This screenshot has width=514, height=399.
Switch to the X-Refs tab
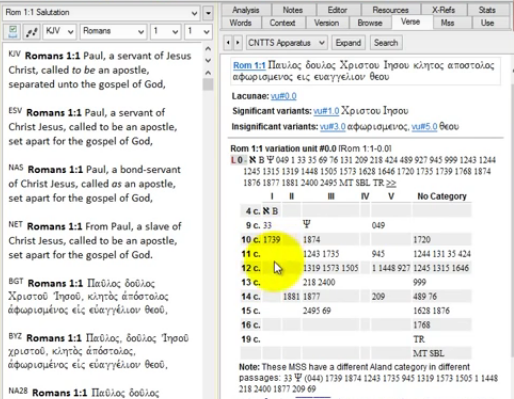tap(443, 10)
